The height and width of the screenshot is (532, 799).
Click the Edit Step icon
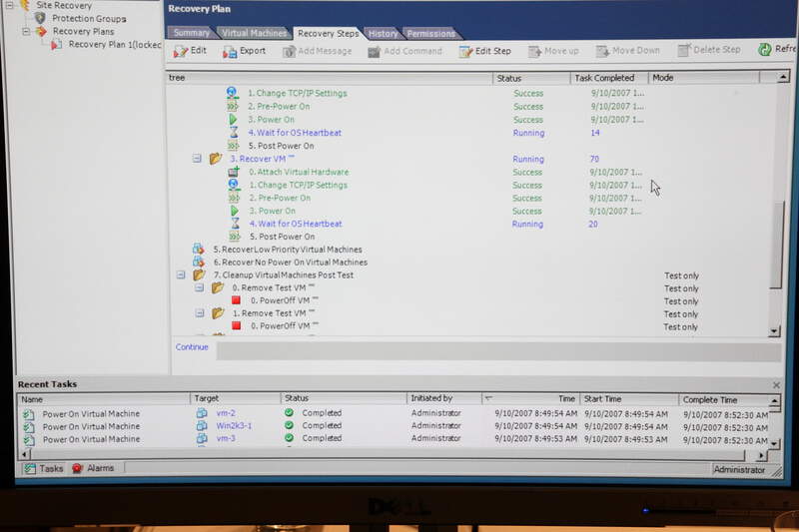[x=465, y=52]
